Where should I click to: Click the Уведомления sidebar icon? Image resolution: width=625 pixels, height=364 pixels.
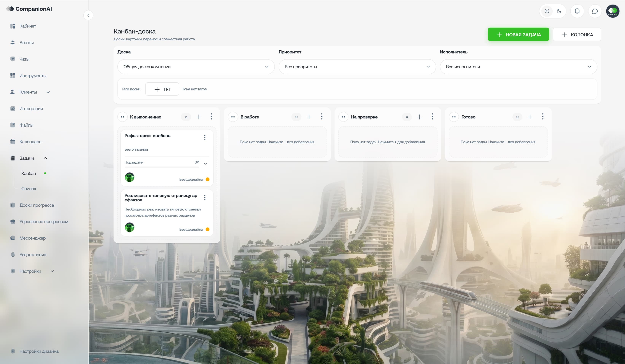tap(13, 255)
